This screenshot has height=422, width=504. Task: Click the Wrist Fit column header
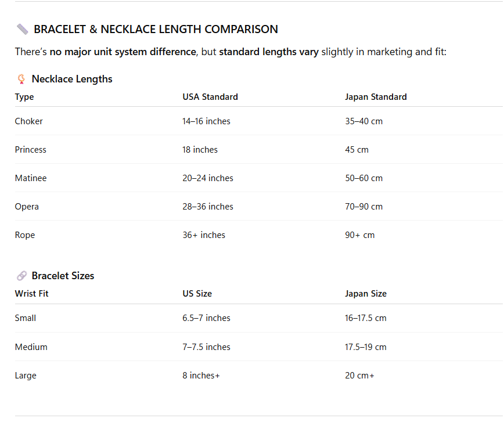pos(31,294)
